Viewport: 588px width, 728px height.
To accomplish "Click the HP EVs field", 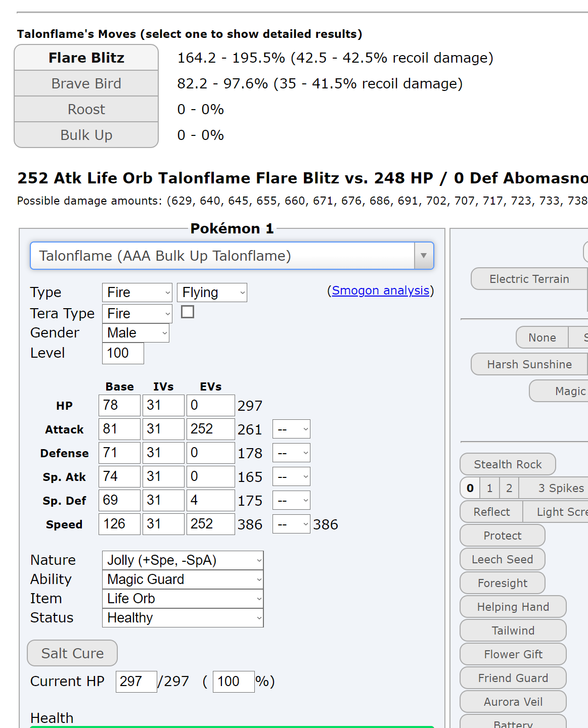I will [x=211, y=405].
